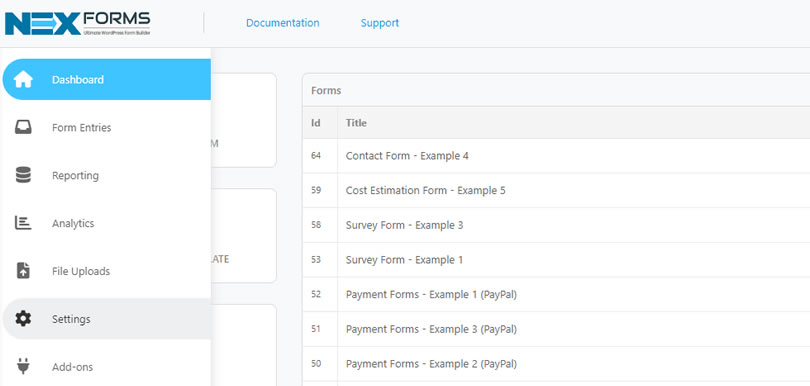Open Contact Form - Example 4
This screenshot has height=386, width=810.
click(407, 156)
